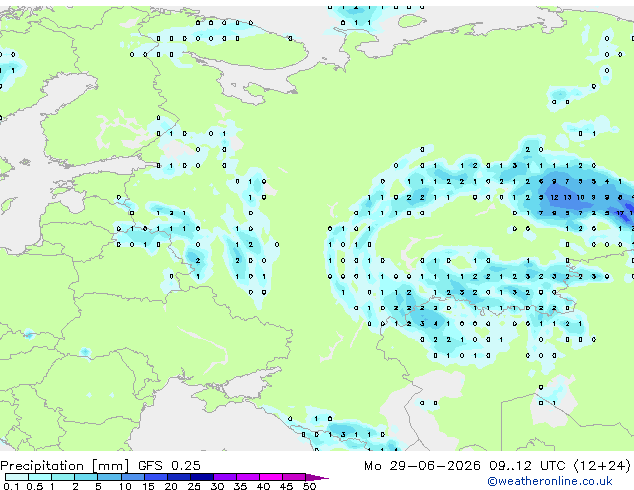Click the '45' legend scale label

tap(286, 486)
